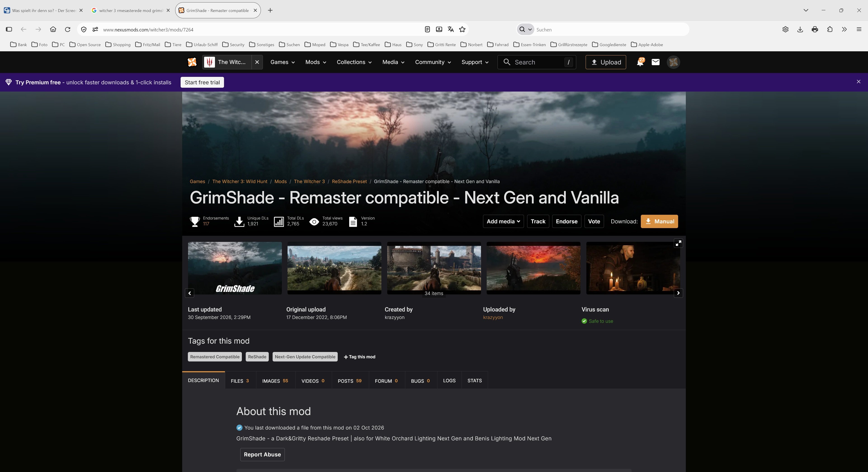This screenshot has width=868, height=472.
Task: Print the page icon
Action: click(x=815, y=29)
